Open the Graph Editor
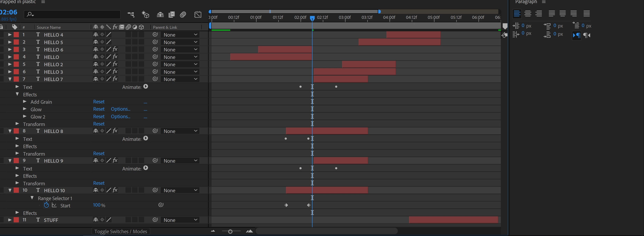Viewport: 644px width, 236px height. click(x=197, y=14)
